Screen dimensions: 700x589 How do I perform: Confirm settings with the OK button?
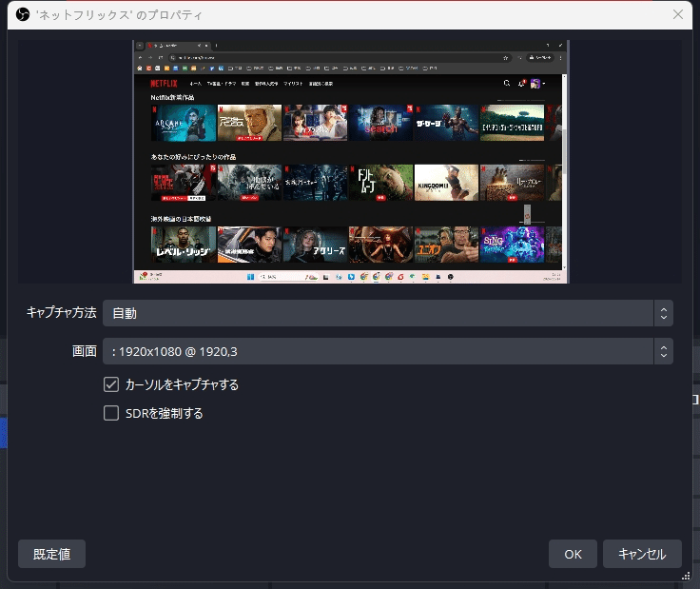coord(573,554)
